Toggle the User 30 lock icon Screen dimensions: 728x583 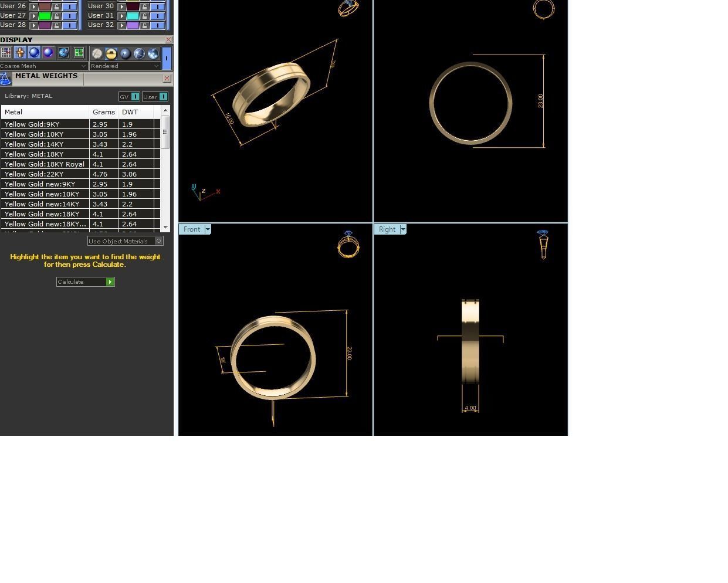144,6
